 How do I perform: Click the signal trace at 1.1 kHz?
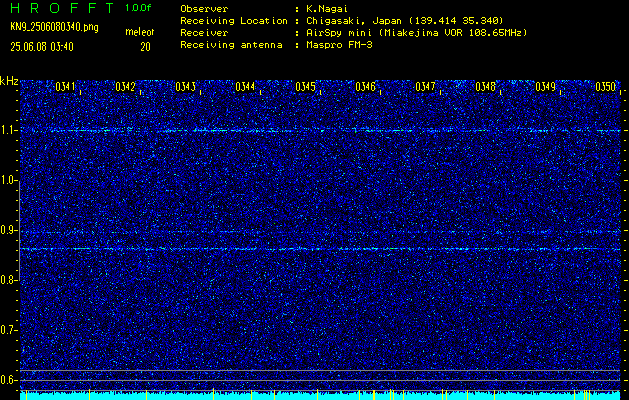coord(320,130)
